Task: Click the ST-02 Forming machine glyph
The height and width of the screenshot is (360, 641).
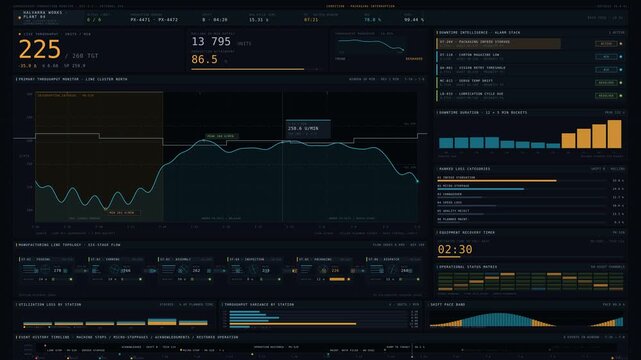Action: point(114,270)
